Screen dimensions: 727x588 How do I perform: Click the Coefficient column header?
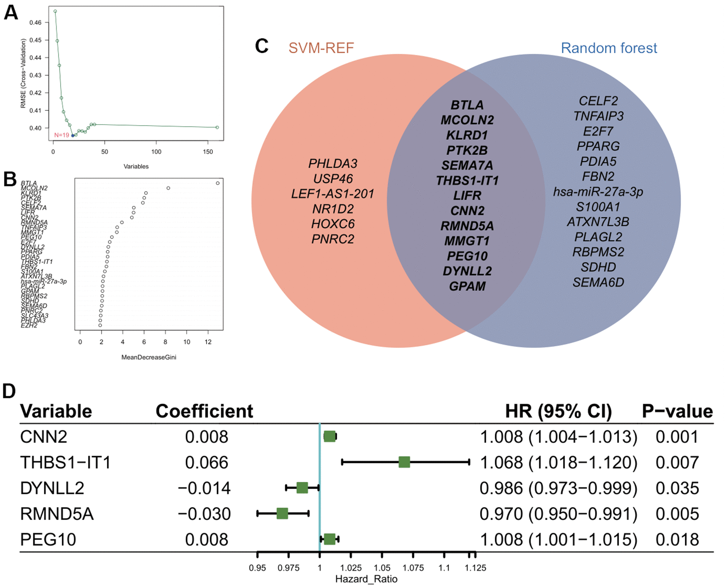coord(204,411)
